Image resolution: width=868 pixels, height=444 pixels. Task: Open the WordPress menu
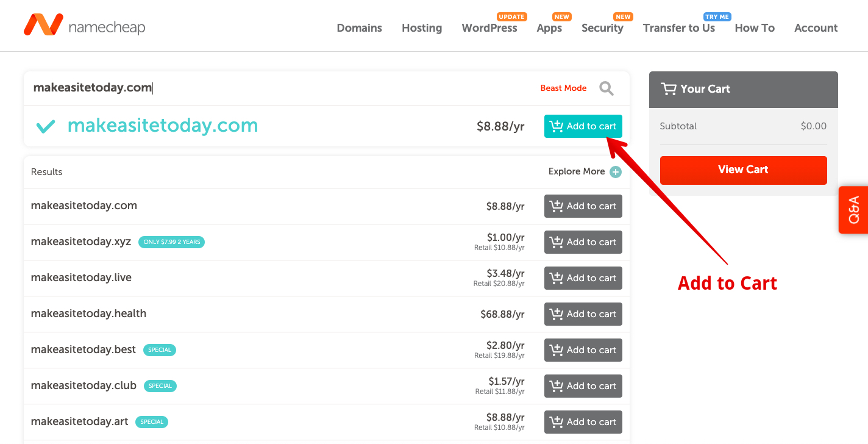[489, 28]
